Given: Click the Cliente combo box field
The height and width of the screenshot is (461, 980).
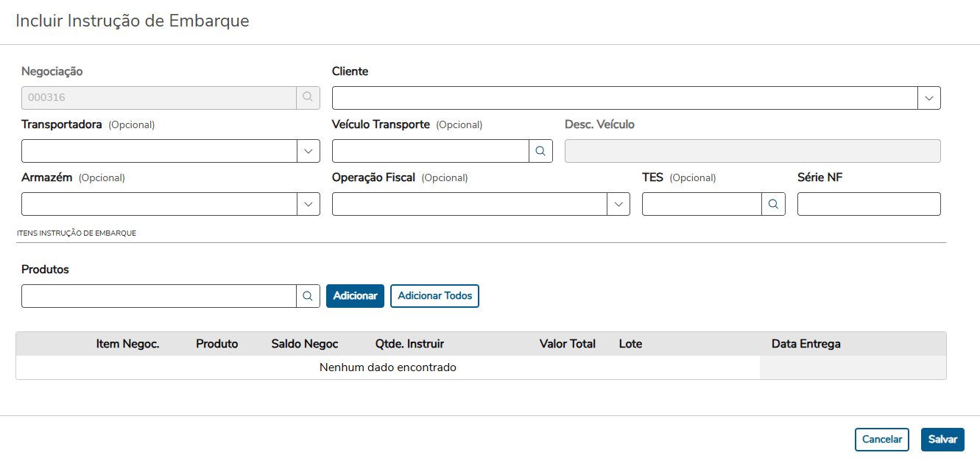Looking at the screenshot, I should [x=624, y=98].
